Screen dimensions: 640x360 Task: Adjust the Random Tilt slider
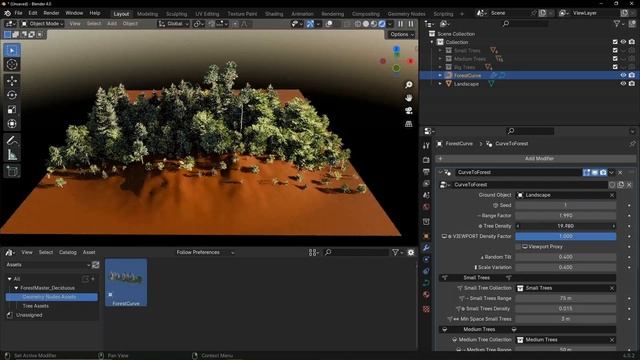pos(566,257)
